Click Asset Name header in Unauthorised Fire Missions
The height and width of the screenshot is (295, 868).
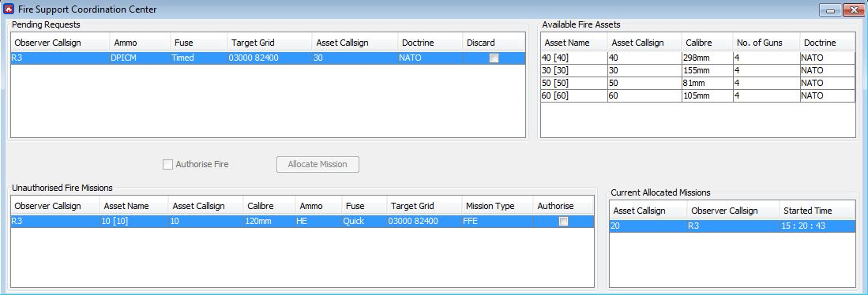(x=133, y=206)
